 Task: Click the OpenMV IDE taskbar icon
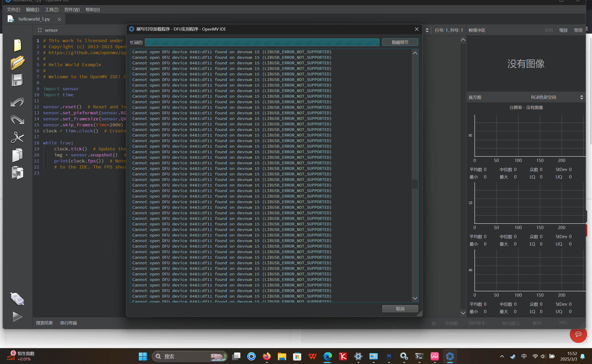point(450,356)
